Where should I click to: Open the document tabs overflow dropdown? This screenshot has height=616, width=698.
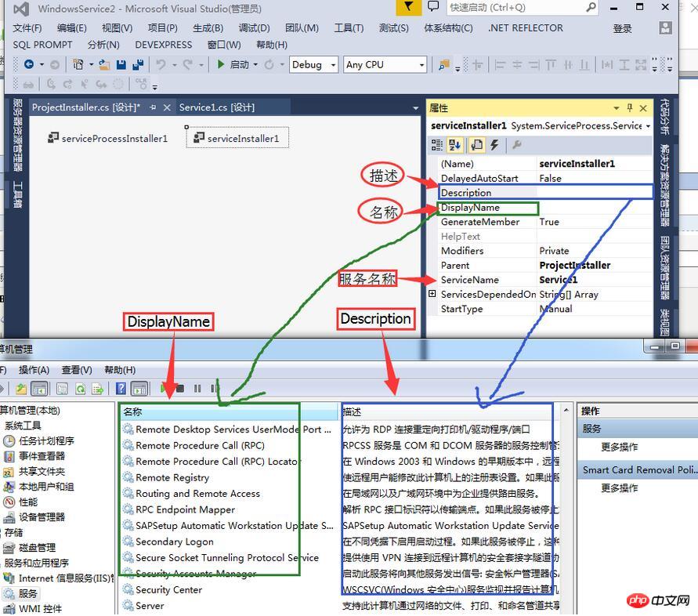[415, 108]
